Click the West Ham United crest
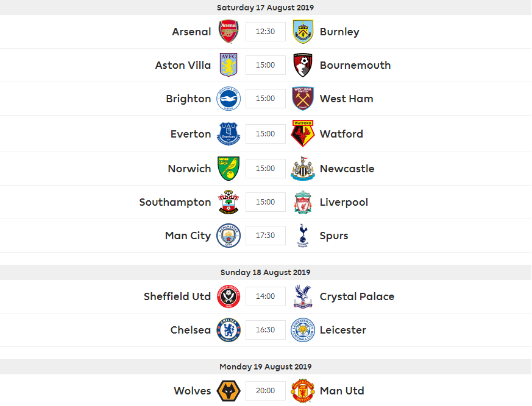Viewport: 532px width, 406px height. coord(303,99)
